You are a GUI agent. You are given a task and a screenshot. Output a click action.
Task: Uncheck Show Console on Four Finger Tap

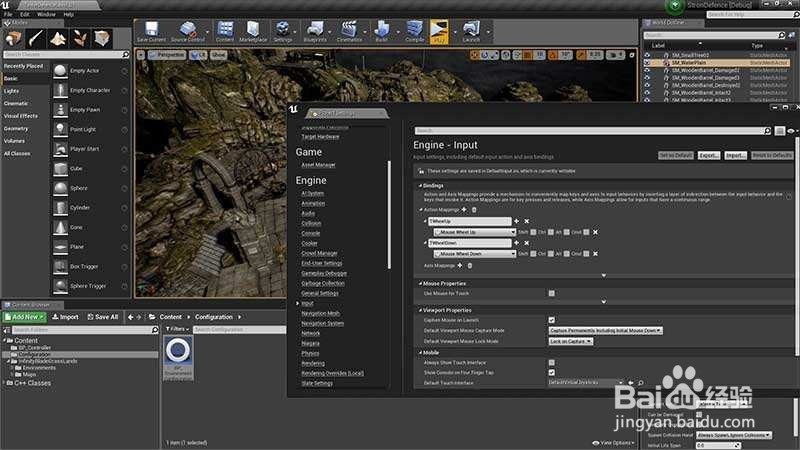click(x=552, y=372)
